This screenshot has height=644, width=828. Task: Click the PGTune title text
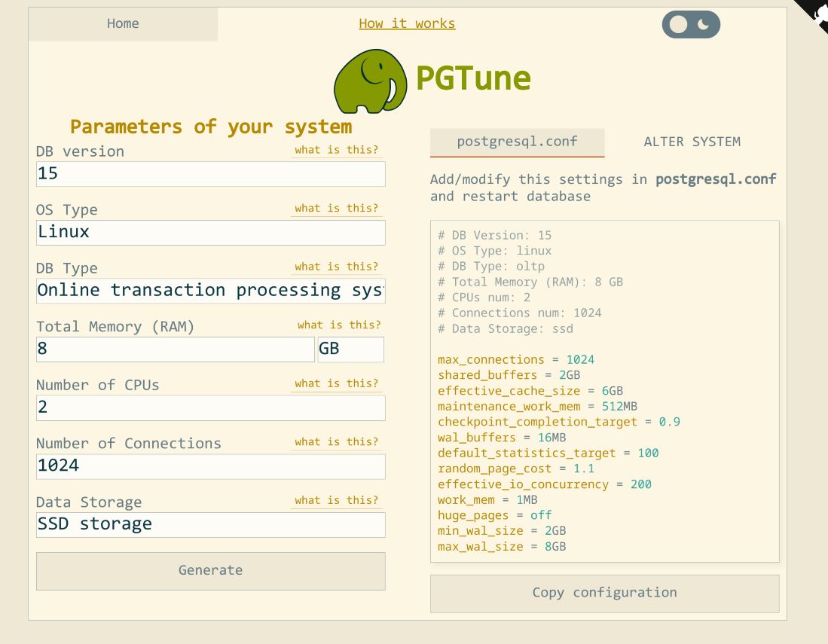pyautogui.click(x=473, y=78)
